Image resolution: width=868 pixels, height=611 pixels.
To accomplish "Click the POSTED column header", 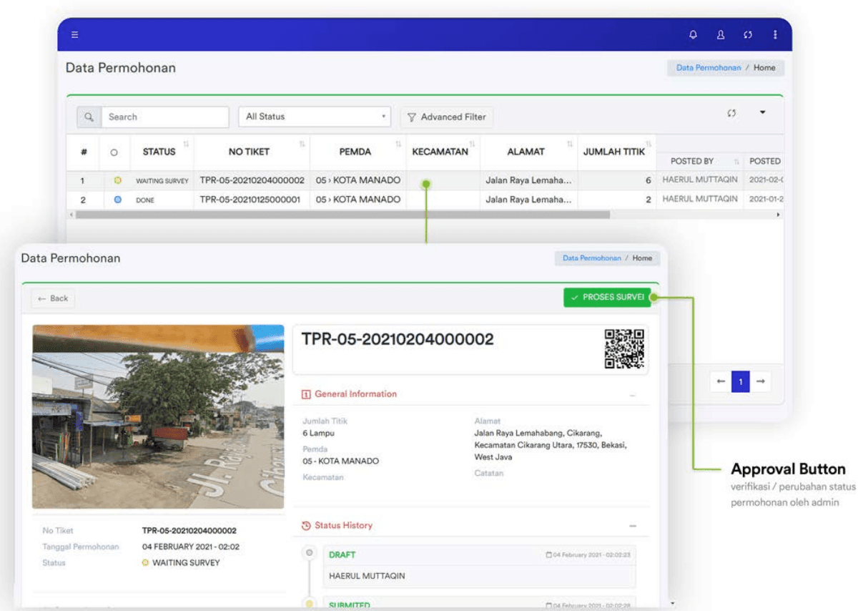I will 764,161.
